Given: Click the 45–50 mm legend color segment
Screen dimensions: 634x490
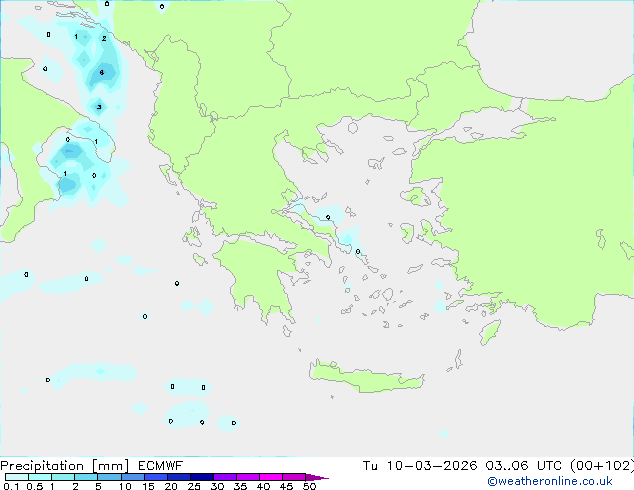Looking at the screenshot, I should point(294,477).
